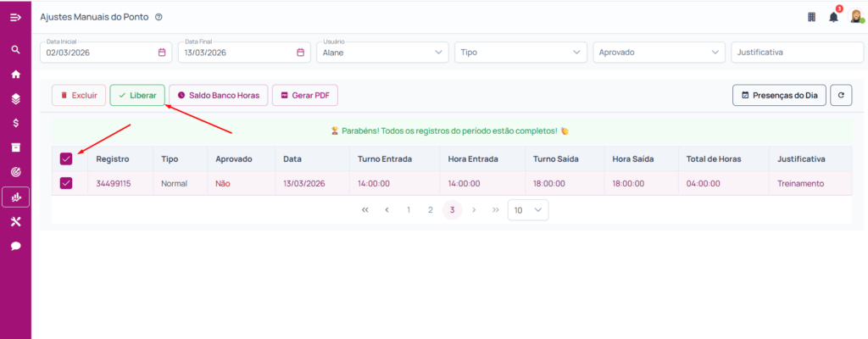This screenshot has width=868, height=339.
Task: Go to page 2 in pagination
Action: tap(430, 209)
